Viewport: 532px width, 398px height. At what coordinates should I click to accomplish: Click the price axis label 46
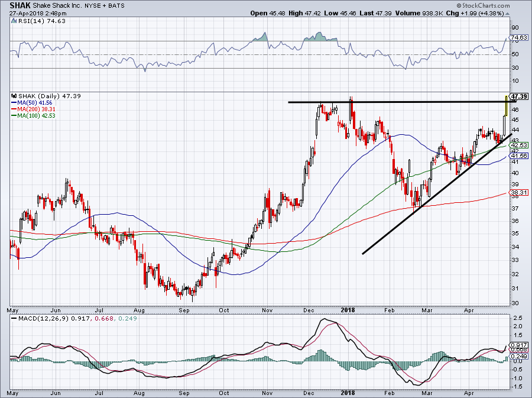(x=515, y=109)
